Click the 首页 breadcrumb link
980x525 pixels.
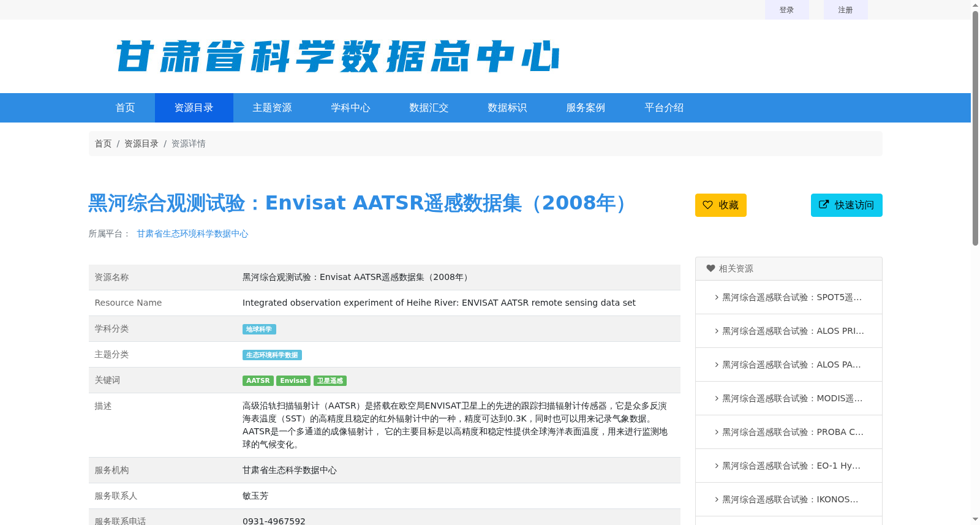pyautogui.click(x=103, y=143)
